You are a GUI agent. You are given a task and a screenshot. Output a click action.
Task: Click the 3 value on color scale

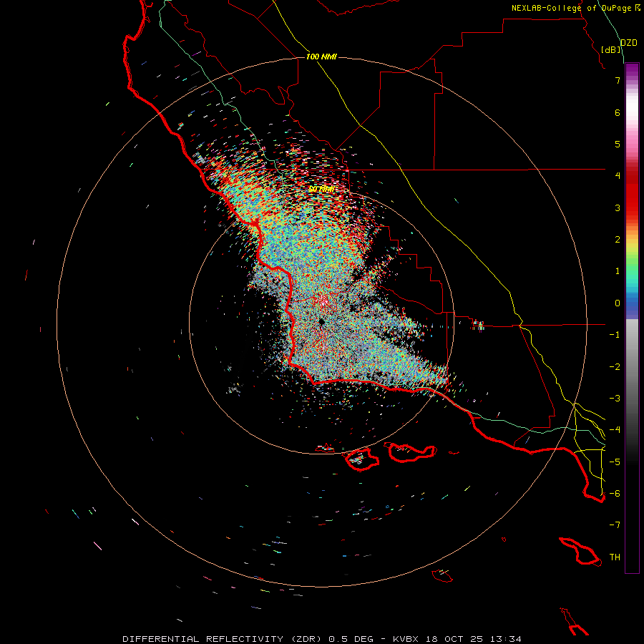[618, 208]
